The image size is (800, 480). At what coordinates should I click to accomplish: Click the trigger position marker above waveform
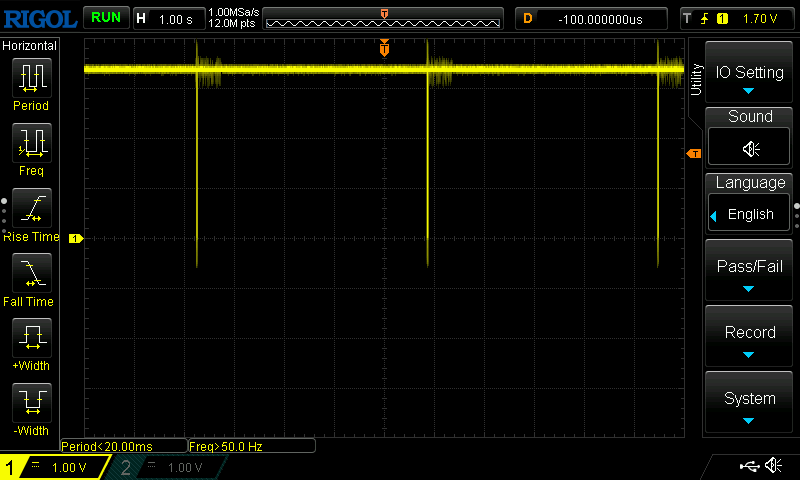(x=384, y=48)
